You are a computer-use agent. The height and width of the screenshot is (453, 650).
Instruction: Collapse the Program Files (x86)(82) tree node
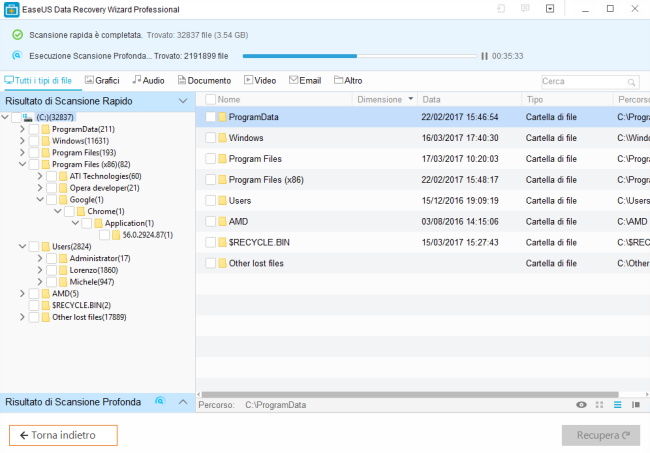click(x=22, y=165)
